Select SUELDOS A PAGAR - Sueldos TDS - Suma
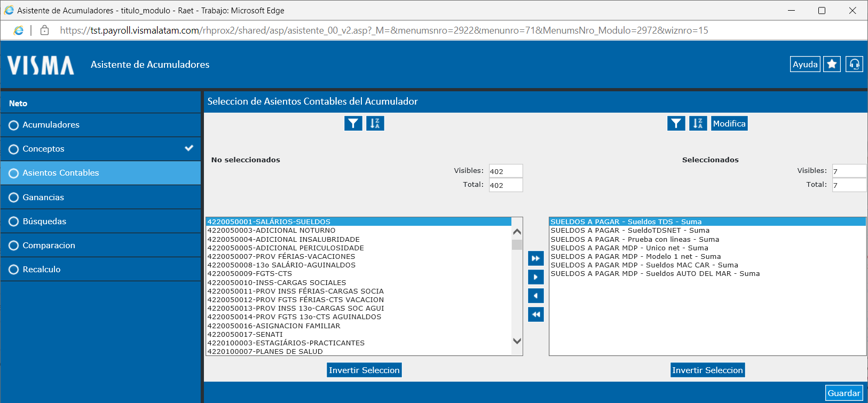Screen dimensions: 868x403 707,222
